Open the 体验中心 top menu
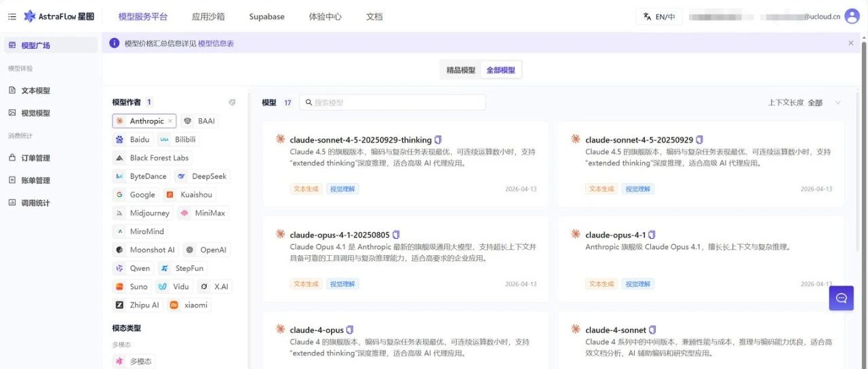Image resolution: width=868 pixels, height=369 pixels. [x=325, y=17]
